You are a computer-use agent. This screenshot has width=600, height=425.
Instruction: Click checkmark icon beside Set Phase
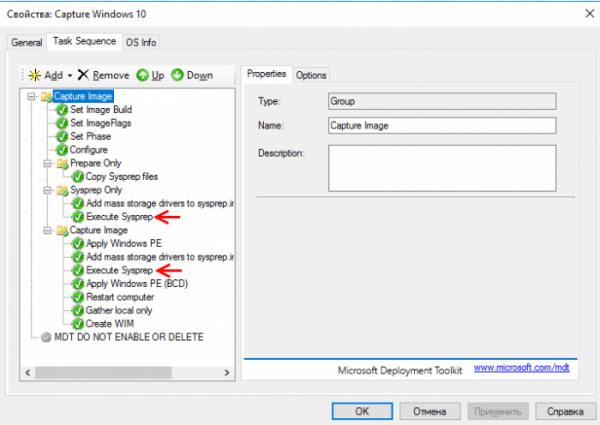click(62, 137)
